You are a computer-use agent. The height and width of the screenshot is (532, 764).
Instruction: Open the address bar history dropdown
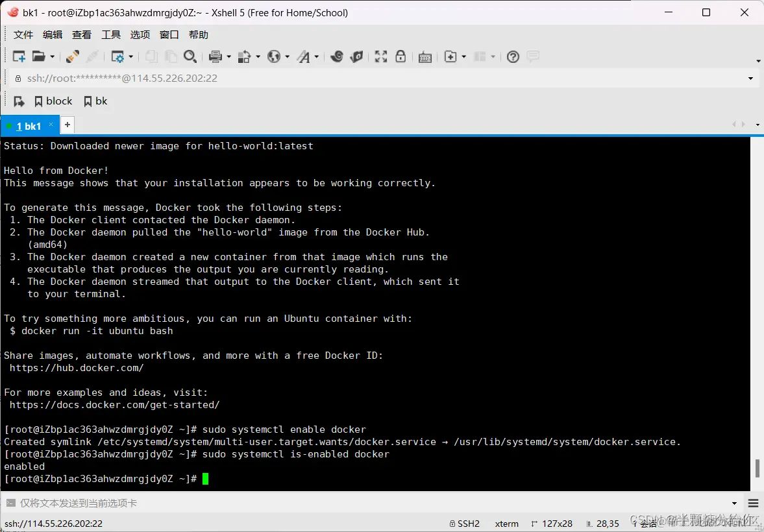pyautogui.click(x=750, y=79)
